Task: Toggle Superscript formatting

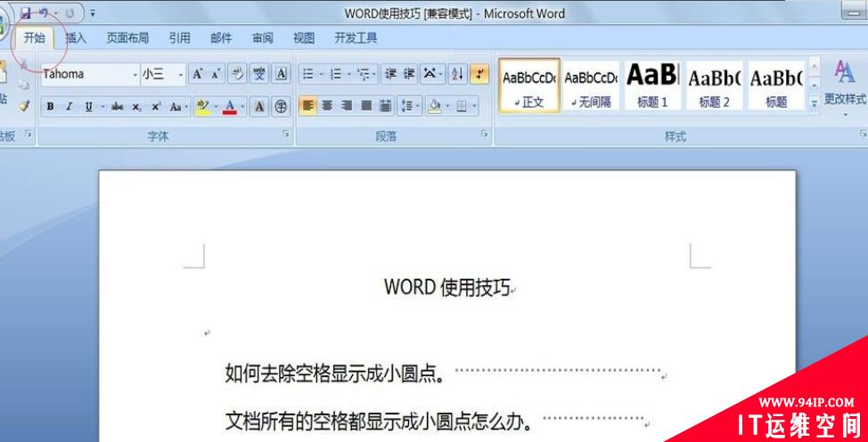Action: pos(156,106)
